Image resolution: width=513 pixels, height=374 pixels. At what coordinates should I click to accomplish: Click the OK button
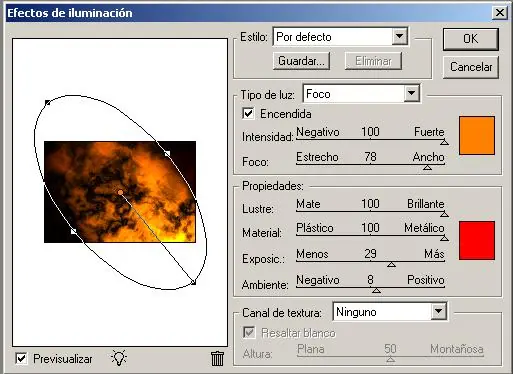pyautogui.click(x=471, y=39)
